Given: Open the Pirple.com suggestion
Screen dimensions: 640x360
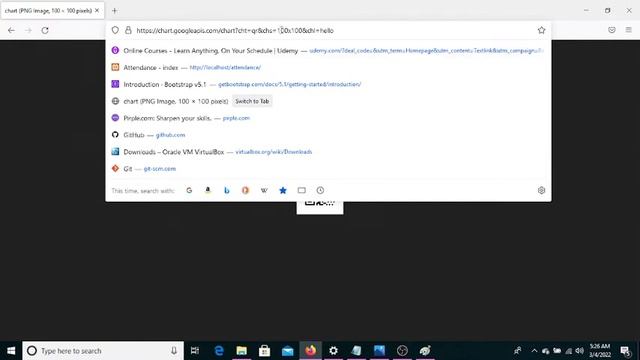Looking at the screenshot, I should (328, 118).
